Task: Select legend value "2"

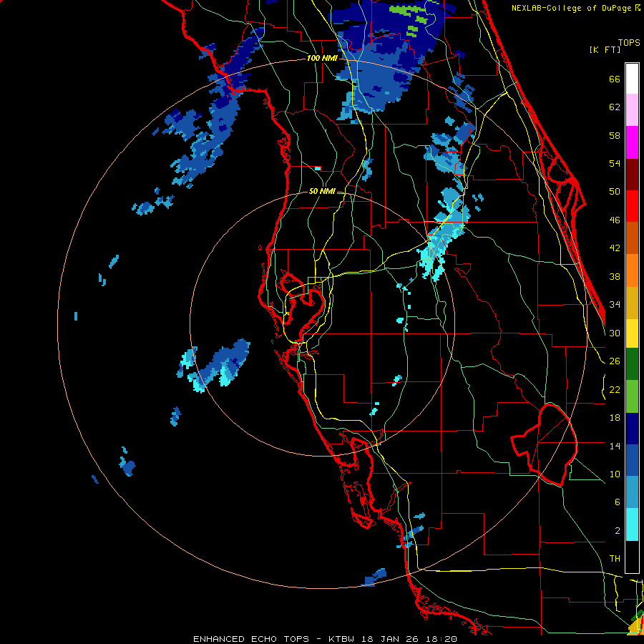Action: [x=618, y=531]
